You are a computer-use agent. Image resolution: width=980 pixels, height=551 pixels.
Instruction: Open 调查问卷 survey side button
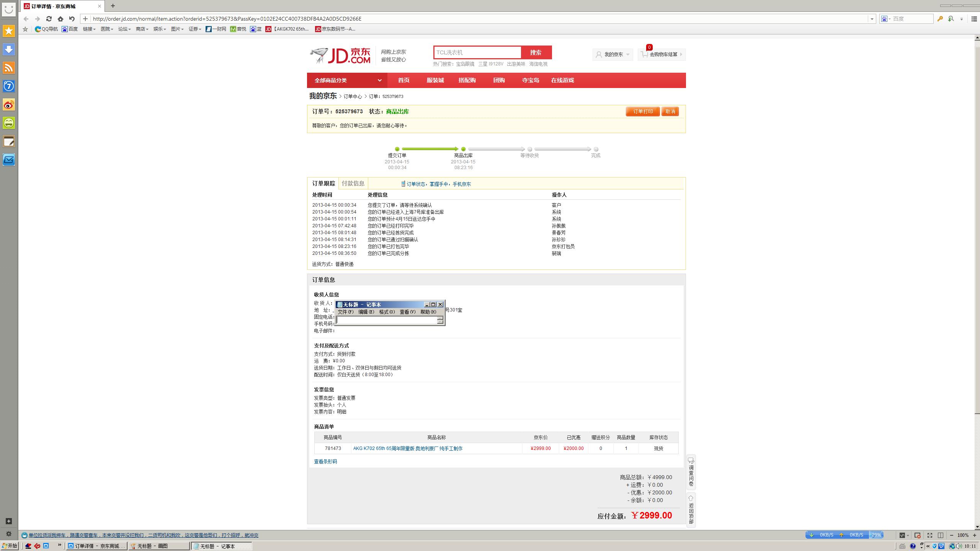tap(691, 472)
